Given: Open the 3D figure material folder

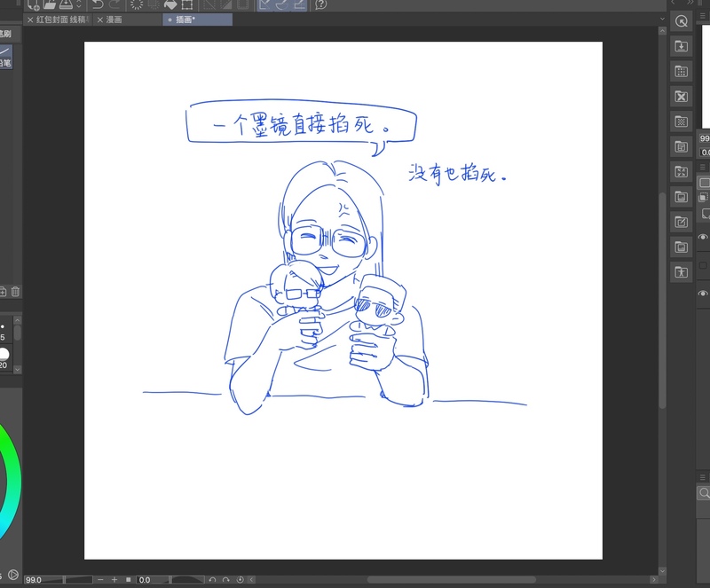Looking at the screenshot, I should [681, 272].
